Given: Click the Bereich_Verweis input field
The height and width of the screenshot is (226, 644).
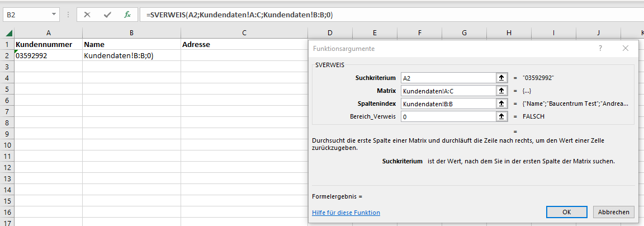Looking at the screenshot, I should click(x=448, y=117).
